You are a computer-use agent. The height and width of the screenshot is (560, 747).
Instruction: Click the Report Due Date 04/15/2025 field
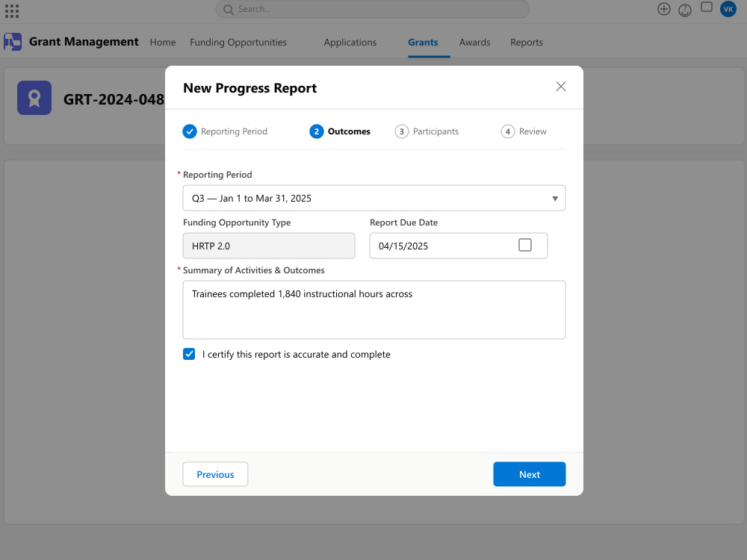point(459,246)
